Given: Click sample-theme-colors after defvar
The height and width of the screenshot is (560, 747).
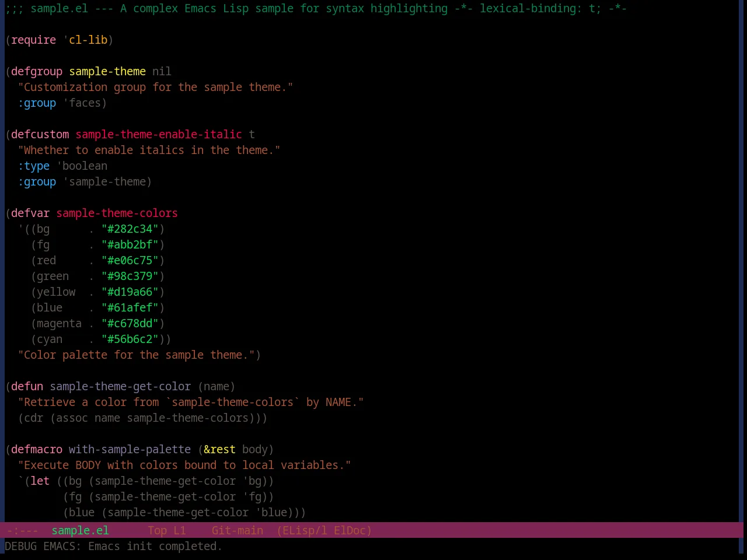Looking at the screenshot, I should point(117,213).
